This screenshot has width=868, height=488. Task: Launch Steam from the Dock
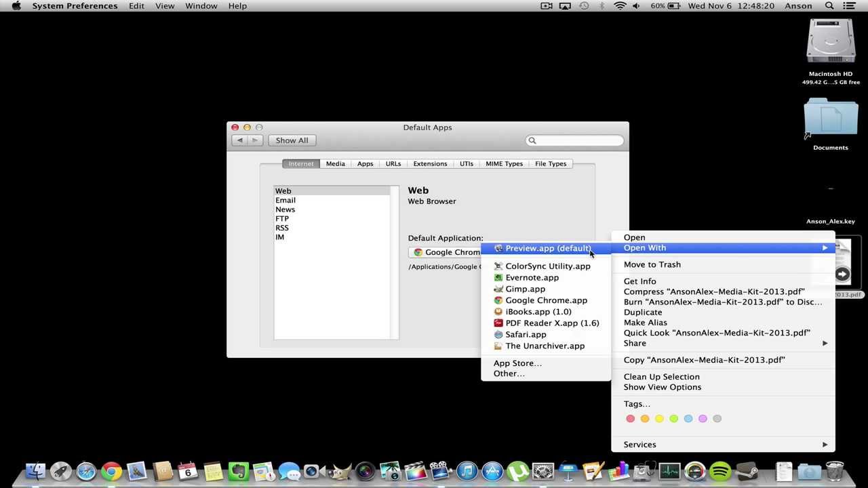pyautogui.click(x=746, y=471)
